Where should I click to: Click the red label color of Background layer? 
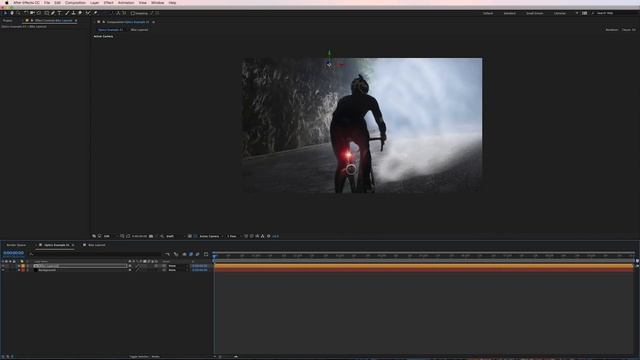click(x=23, y=270)
